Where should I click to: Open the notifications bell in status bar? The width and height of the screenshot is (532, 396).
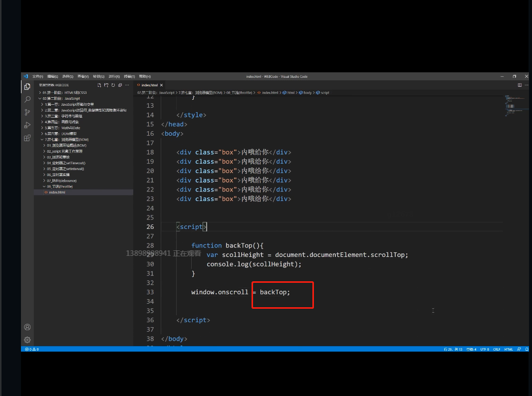(x=527, y=349)
